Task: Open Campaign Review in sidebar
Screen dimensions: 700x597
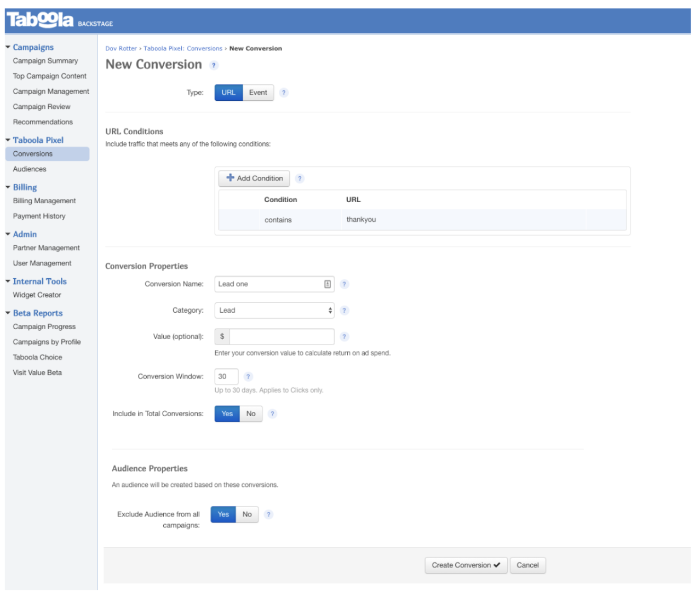Action: [x=42, y=107]
